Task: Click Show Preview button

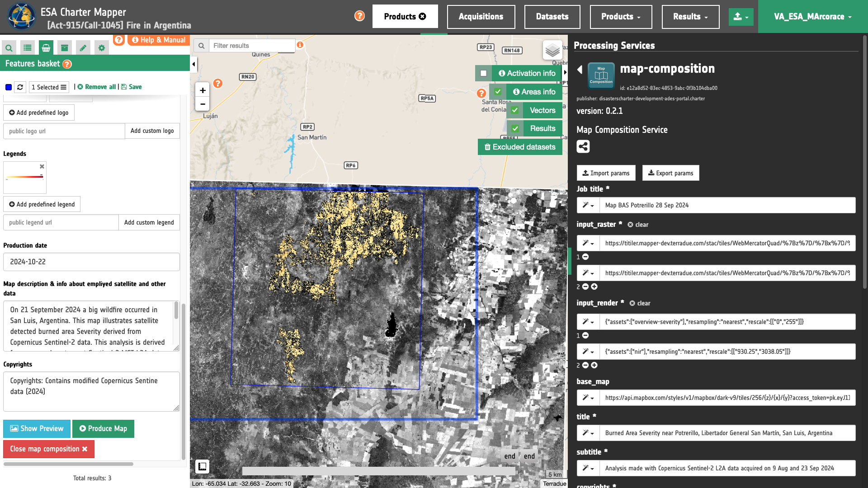Action: point(37,429)
